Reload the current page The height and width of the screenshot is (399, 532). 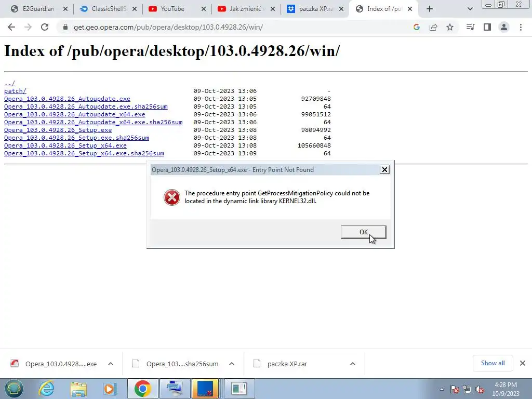tap(45, 27)
